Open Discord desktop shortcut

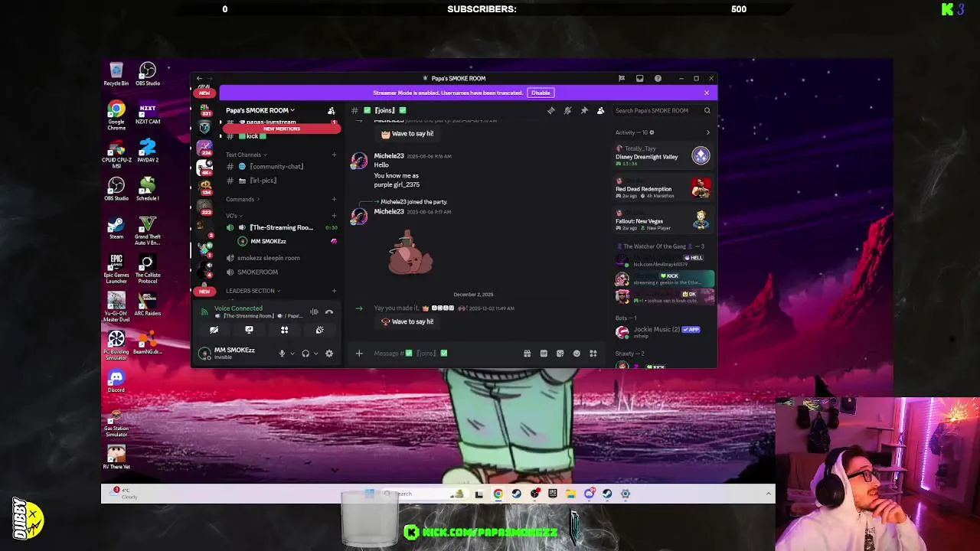tap(116, 380)
